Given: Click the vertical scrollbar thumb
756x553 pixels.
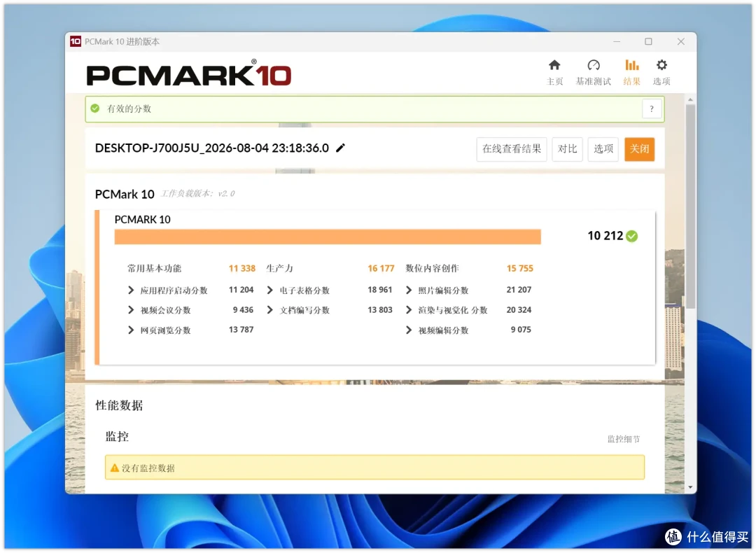Looking at the screenshot, I should coord(690,206).
